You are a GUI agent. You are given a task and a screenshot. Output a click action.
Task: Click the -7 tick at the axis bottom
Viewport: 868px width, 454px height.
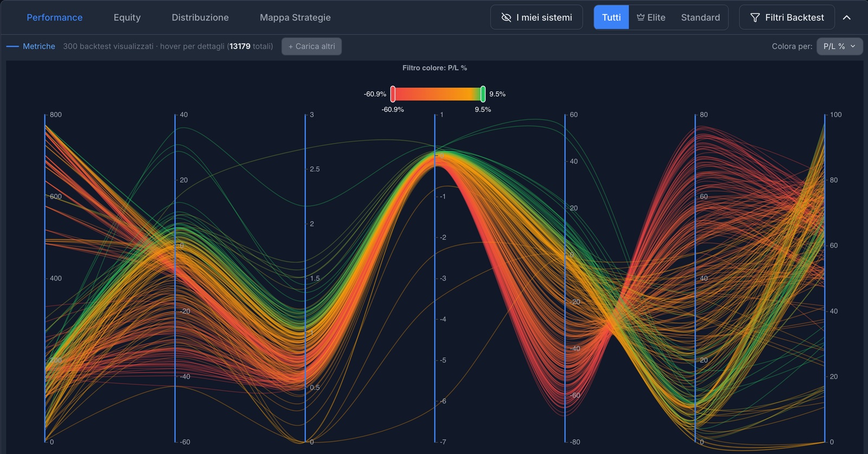[443, 442]
